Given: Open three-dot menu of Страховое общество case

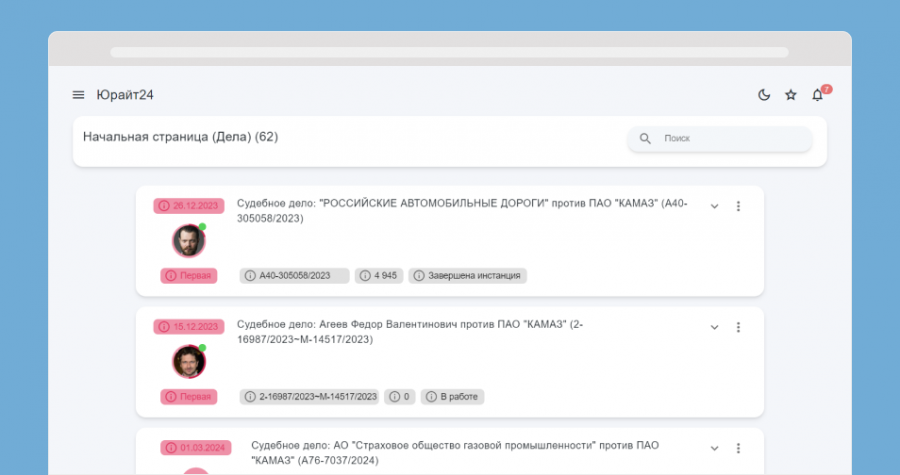Looking at the screenshot, I should point(738,448).
